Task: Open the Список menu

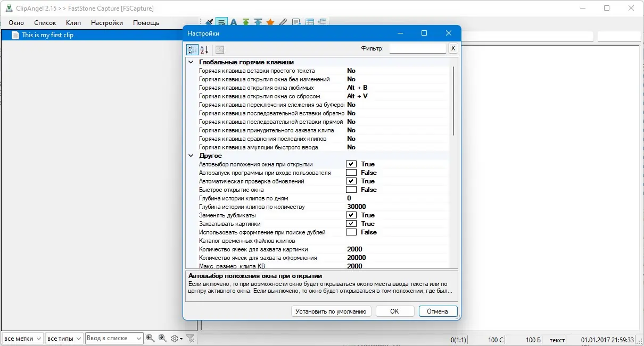Action: [x=45, y=23]
